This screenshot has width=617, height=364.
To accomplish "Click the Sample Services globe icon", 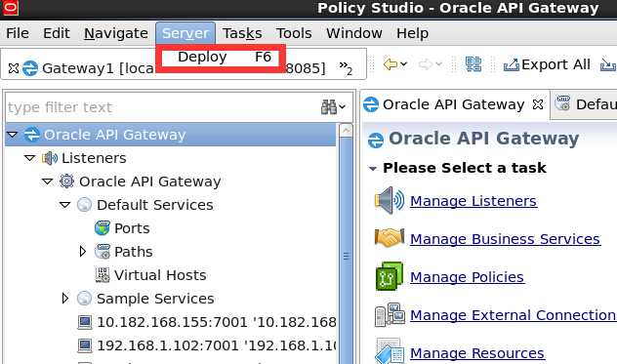I will click(x=84, y=299).
